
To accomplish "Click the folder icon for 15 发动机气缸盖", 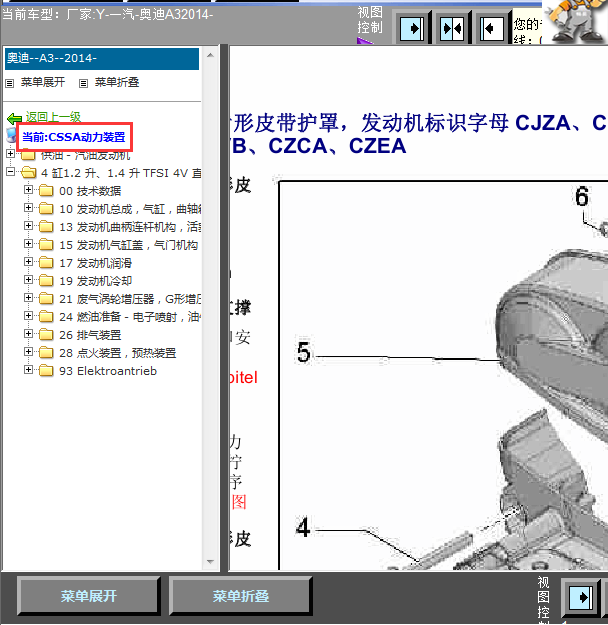I will pos(46,245).
